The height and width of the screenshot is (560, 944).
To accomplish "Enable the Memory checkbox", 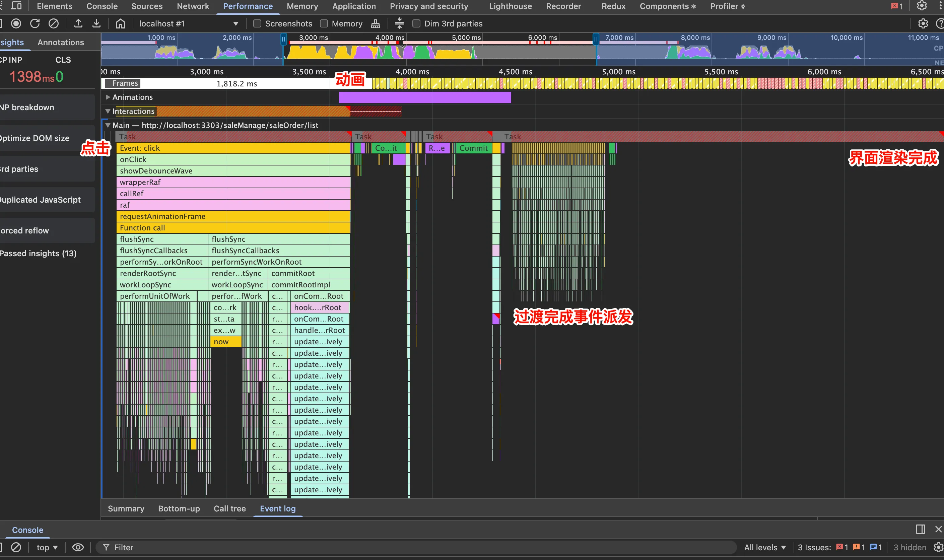I will tap(324, 24).
